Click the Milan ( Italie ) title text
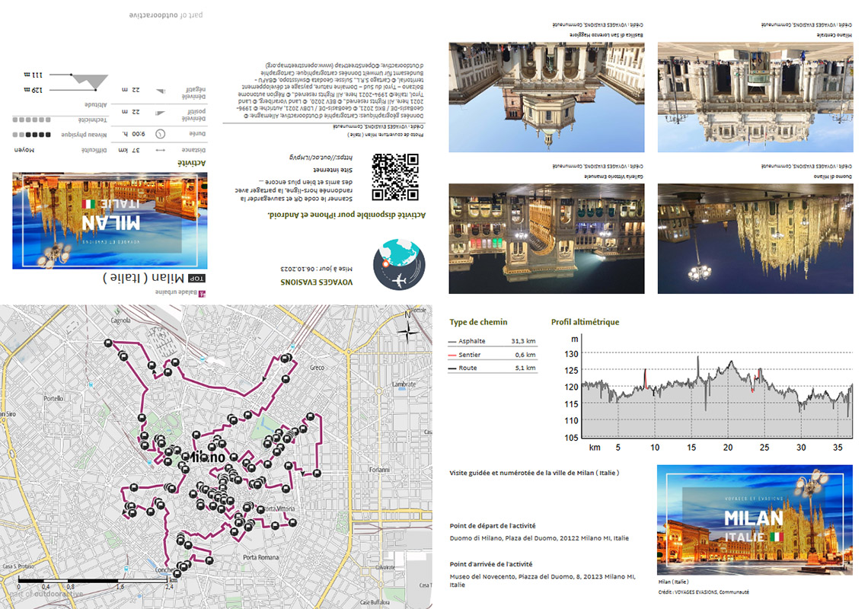868x609 pixels. [143, 277]
